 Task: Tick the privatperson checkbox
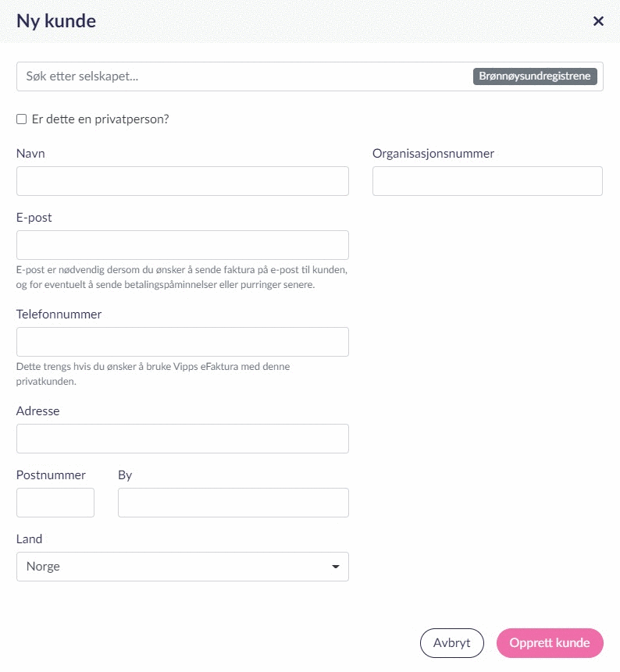click(x=22, y=119)
